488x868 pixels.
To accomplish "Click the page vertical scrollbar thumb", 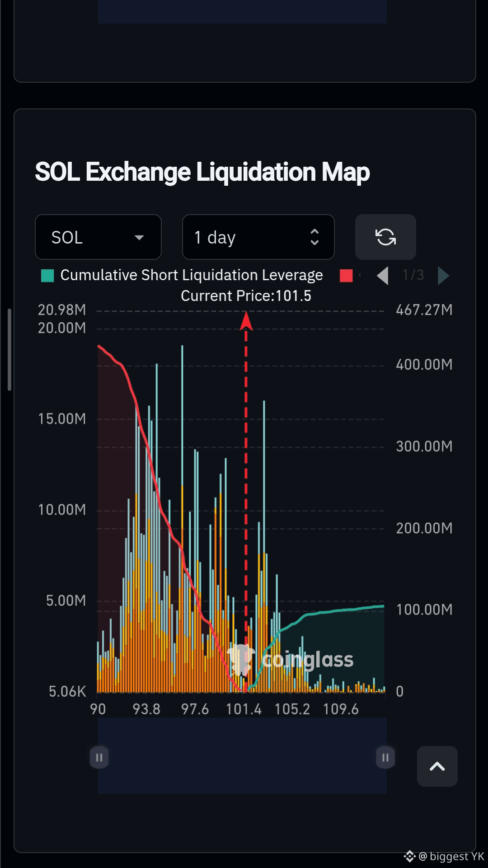I will [x=9, y=349].
